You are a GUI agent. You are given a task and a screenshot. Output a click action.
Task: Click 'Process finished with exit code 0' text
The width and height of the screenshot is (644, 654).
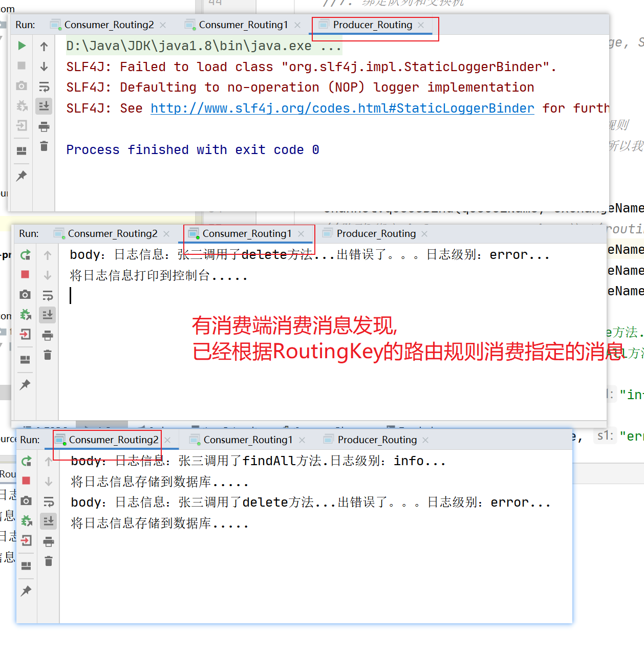click(193, 149)
